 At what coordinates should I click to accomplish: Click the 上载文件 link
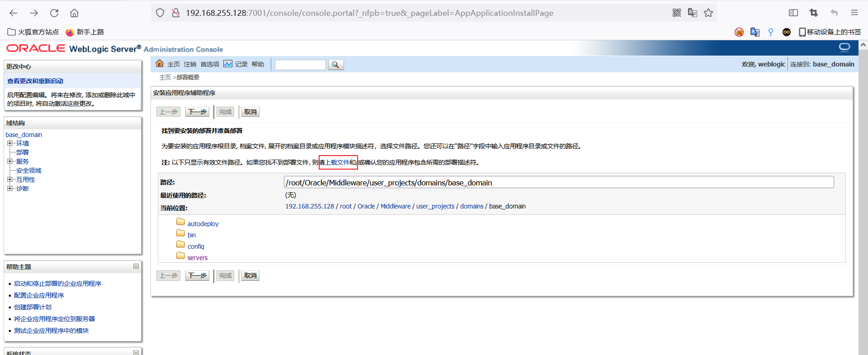[337, 162]
